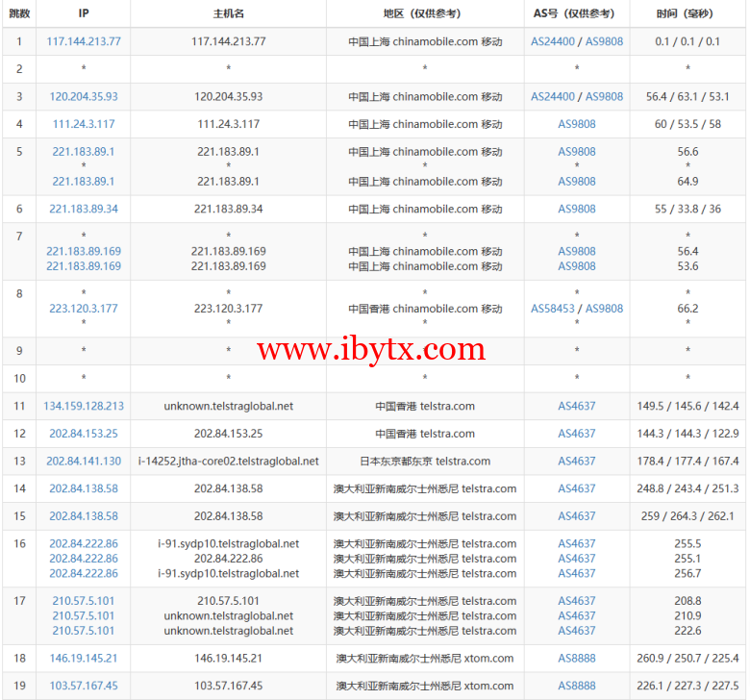Click hostname i-14252.jtha-core02.telstraglobal.net
The image size is (750, 700).
228,462
